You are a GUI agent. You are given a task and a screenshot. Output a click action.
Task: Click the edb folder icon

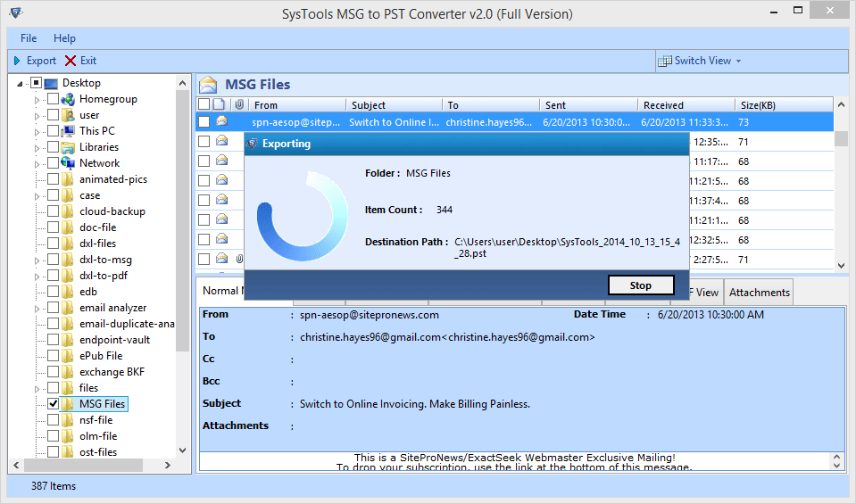tap(68, 292)
